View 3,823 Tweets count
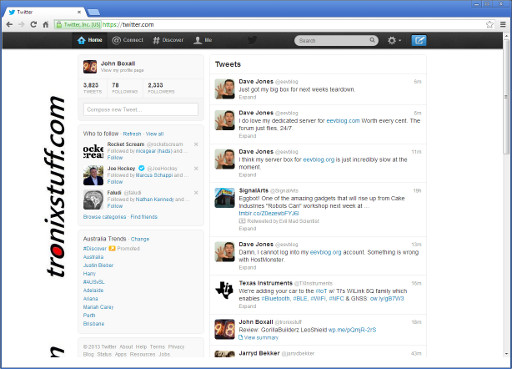This screenshot has height=369, width=512. click(x=92, y=88)
